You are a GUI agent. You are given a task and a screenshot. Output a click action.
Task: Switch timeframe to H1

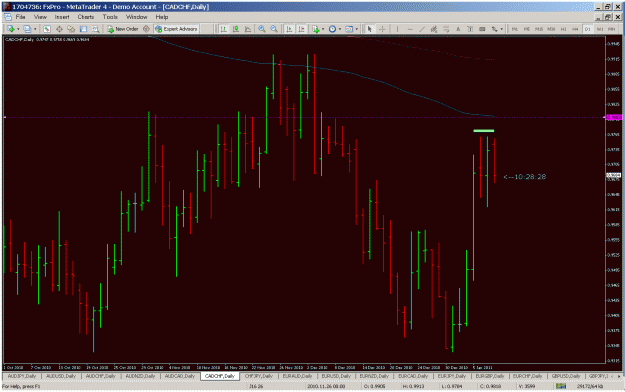pos(564,29)
